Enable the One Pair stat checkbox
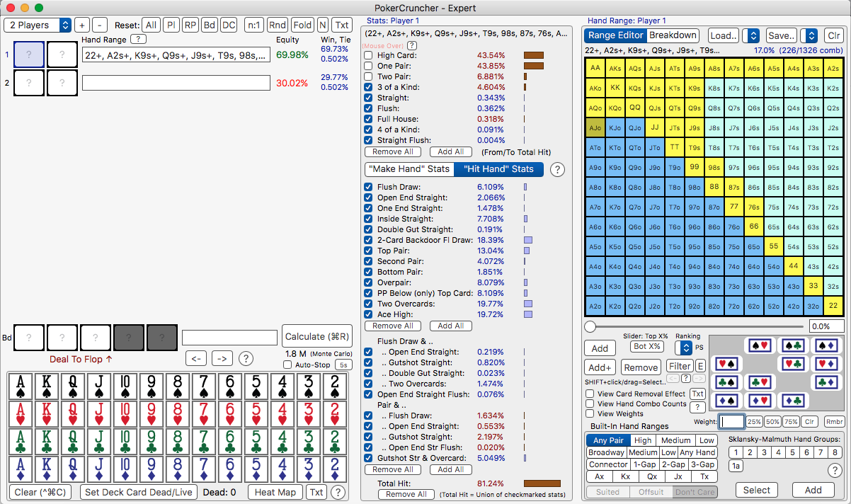Image resolution: width=851 pixels, height=504 pixels. click(368, 66)
